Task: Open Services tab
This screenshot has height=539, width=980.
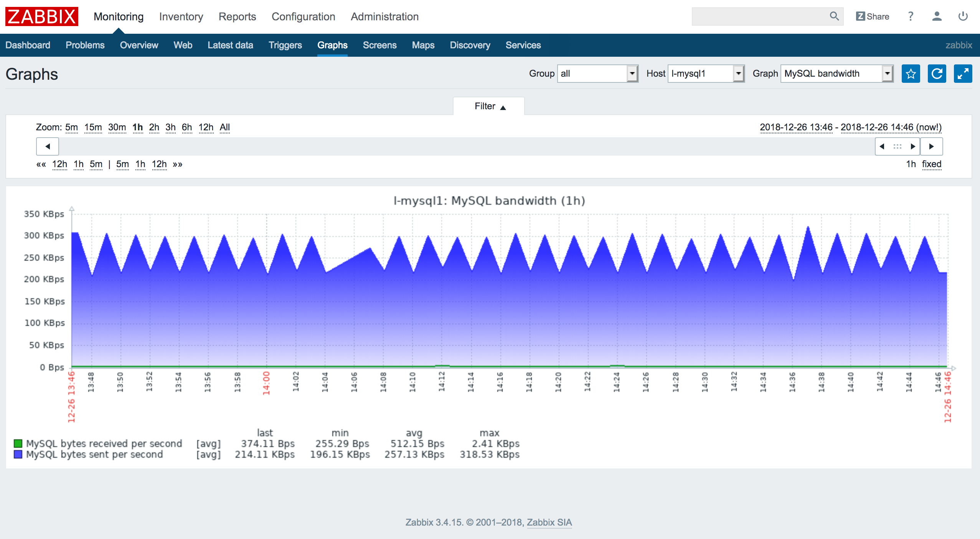Action: [x=523, y=45]
